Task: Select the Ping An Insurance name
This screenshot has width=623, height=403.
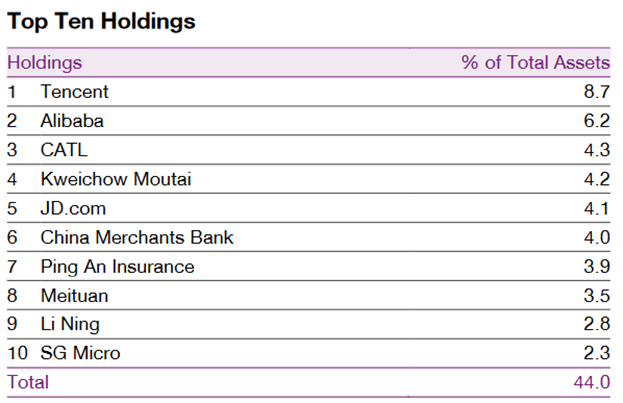Action: [117, 267]
